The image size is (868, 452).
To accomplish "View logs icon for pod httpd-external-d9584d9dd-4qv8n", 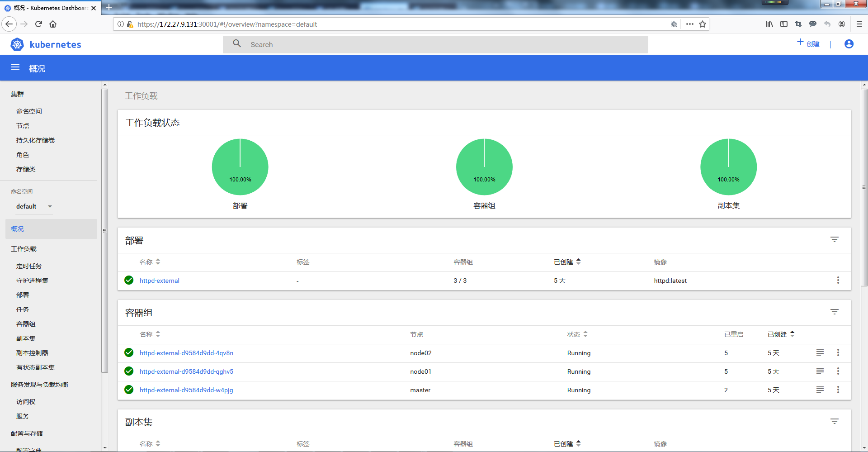I will [820, 353].
